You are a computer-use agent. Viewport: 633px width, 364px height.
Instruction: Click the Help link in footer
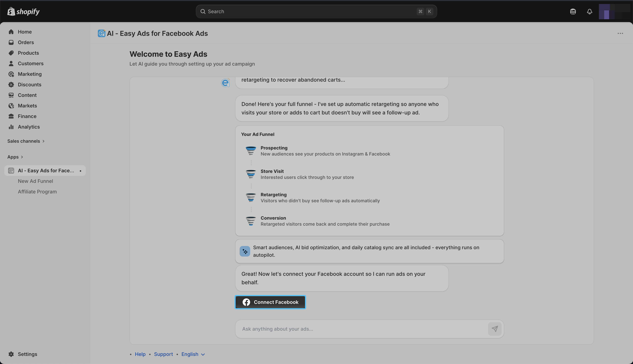tap(140, 354)
